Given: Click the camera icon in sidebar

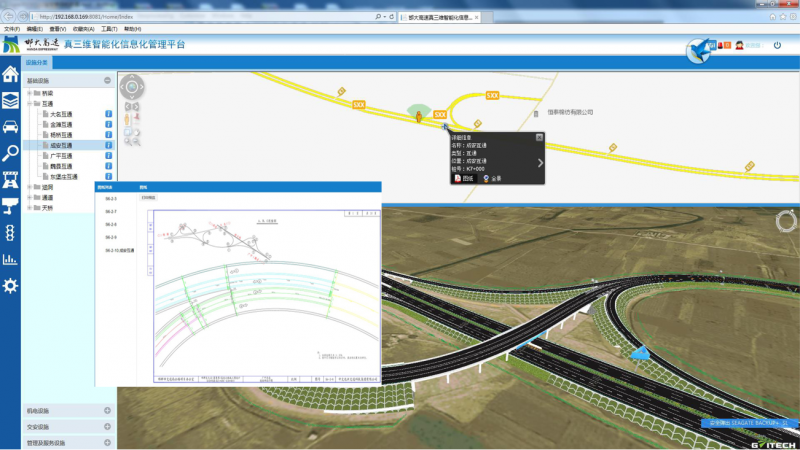Looking at the screenshot, I should click(10, 206).
